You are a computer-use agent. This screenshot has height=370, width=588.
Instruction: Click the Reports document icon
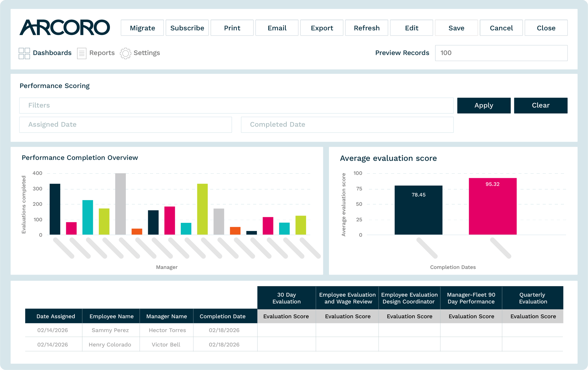coord(81,53)
